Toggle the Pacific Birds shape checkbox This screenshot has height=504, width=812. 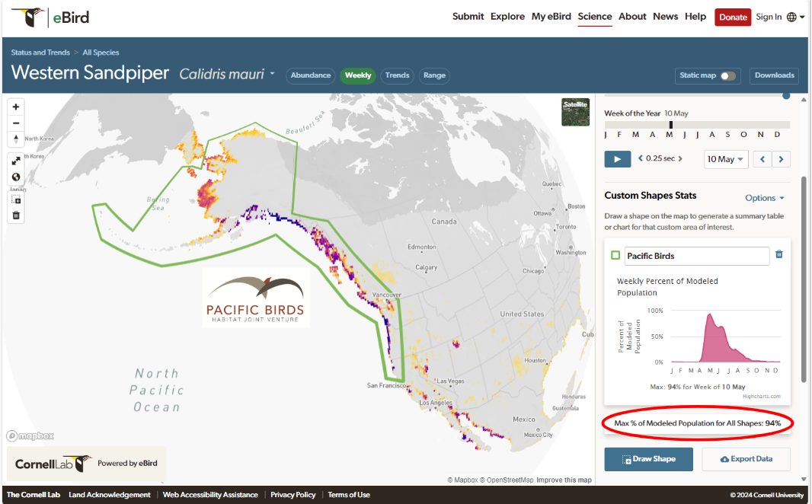point(615,255)
